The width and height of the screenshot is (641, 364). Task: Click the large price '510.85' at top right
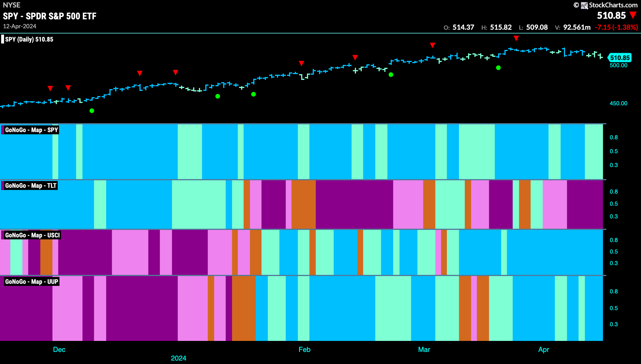[611, 16]
